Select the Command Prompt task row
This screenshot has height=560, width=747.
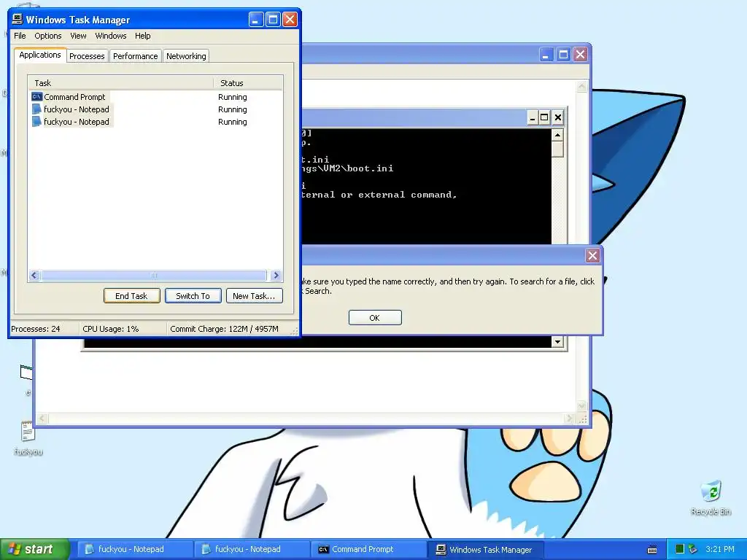coord(155,97)
